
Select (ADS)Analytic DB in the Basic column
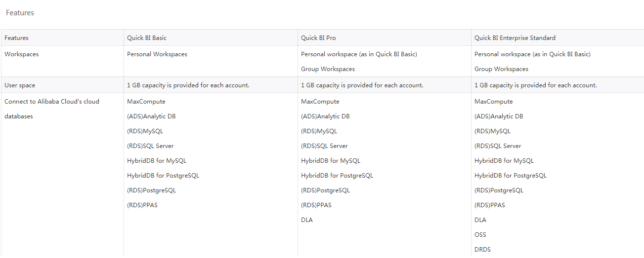coord(151,116)
